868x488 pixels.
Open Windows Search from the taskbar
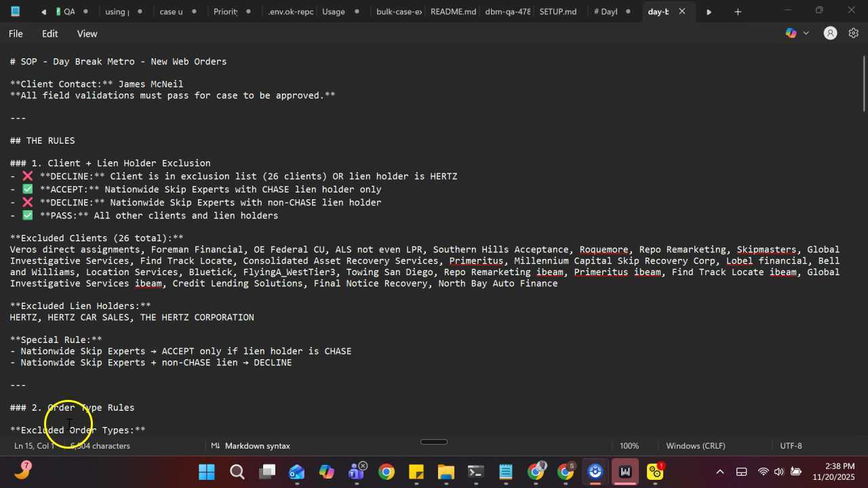[x=237, y=472]
